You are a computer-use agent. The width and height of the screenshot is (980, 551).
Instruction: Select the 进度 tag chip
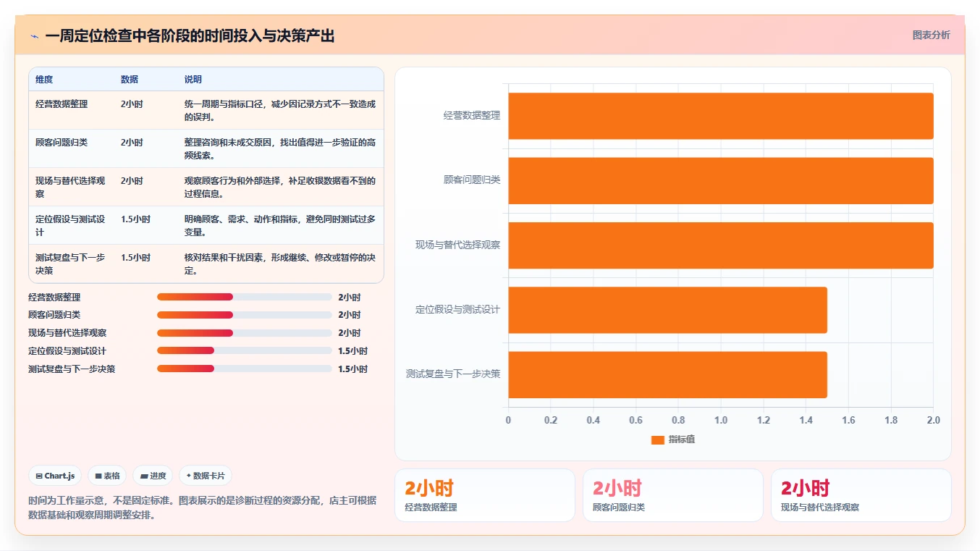click(153, 476)
